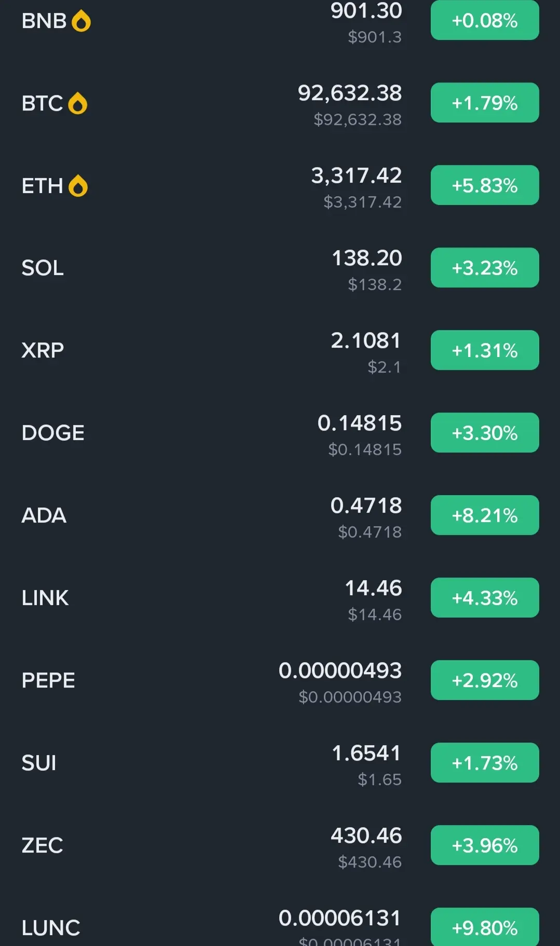This screenshot has width=560, height=946.
Task: Tap the SOL +3.23% green badge
Action: coord(485,268)
